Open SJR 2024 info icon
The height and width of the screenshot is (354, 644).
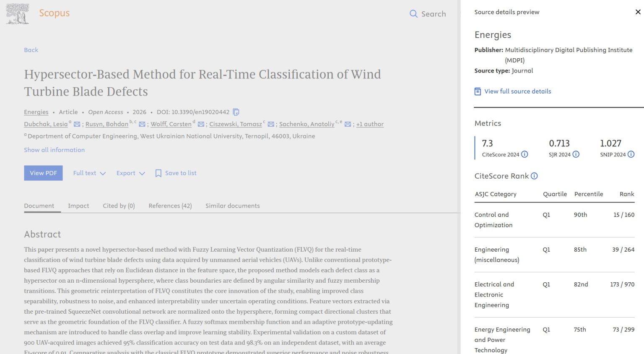pos(576,154)
